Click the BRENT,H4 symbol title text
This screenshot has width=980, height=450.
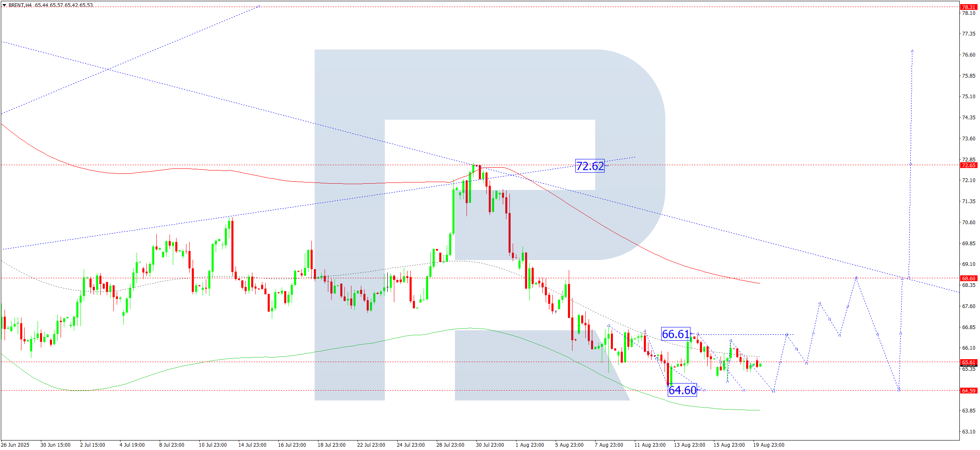tap(20, 5)
